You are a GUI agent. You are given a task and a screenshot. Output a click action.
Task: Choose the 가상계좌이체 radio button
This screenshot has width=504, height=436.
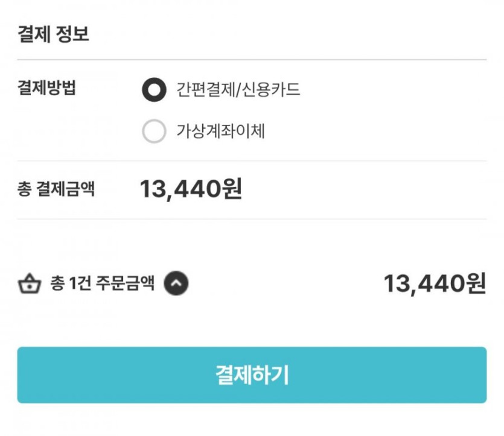point(154,131)
